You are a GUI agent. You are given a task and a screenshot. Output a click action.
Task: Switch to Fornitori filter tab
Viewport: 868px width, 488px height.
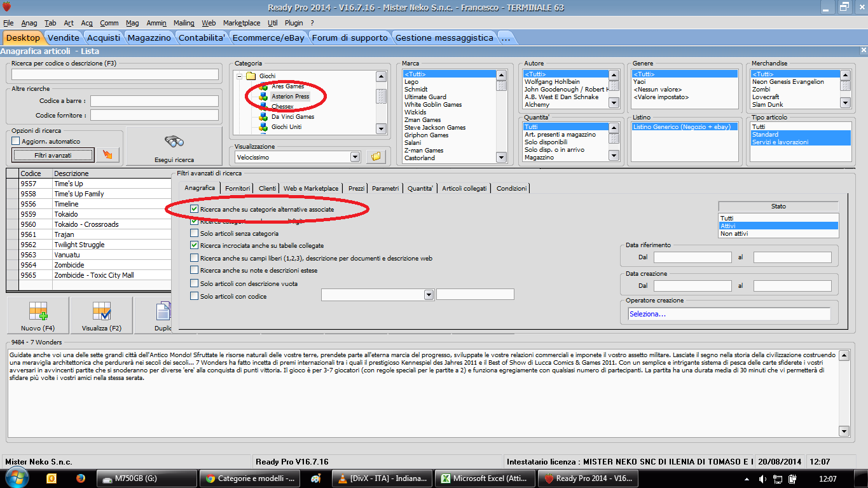pyautogui.click(x=238, y=188)
